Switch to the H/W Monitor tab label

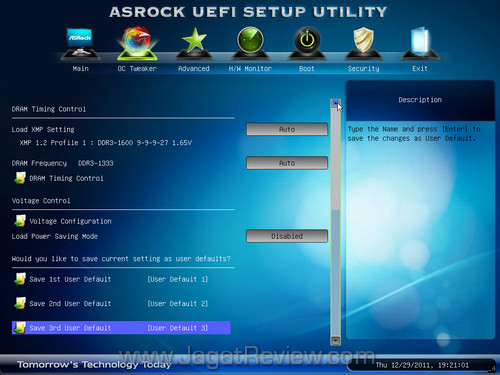coord(250,69)
